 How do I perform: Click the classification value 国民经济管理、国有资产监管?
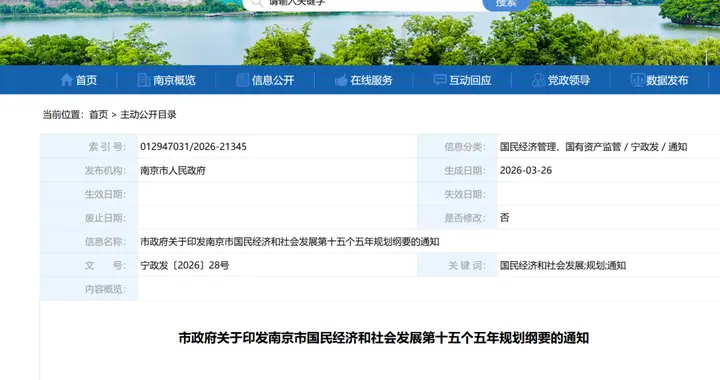click(560, 147)
